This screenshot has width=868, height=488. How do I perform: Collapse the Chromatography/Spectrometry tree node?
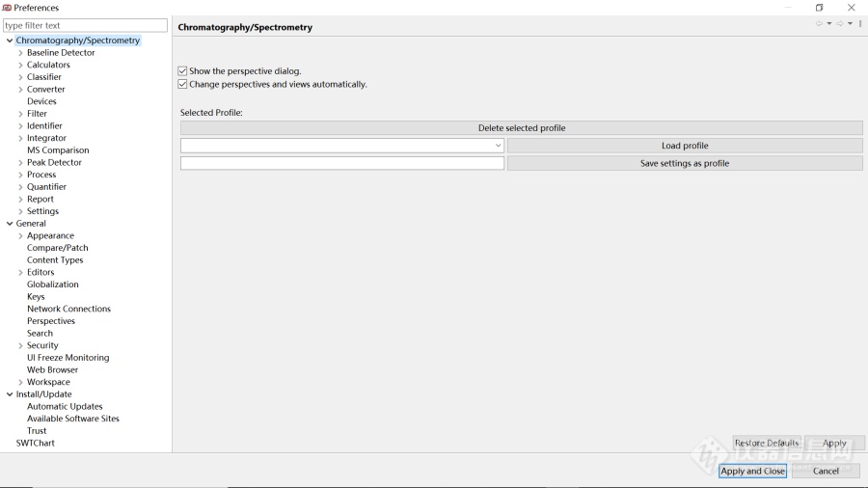tap(10, 41)
